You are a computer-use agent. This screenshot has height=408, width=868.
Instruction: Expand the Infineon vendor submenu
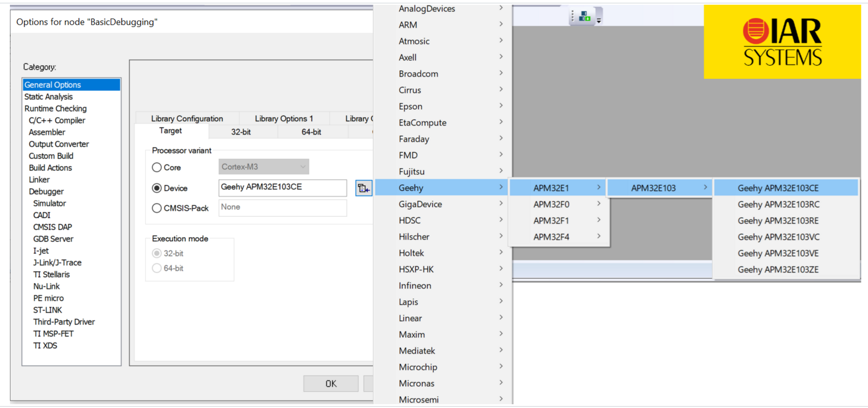click(x=443, y=285)
